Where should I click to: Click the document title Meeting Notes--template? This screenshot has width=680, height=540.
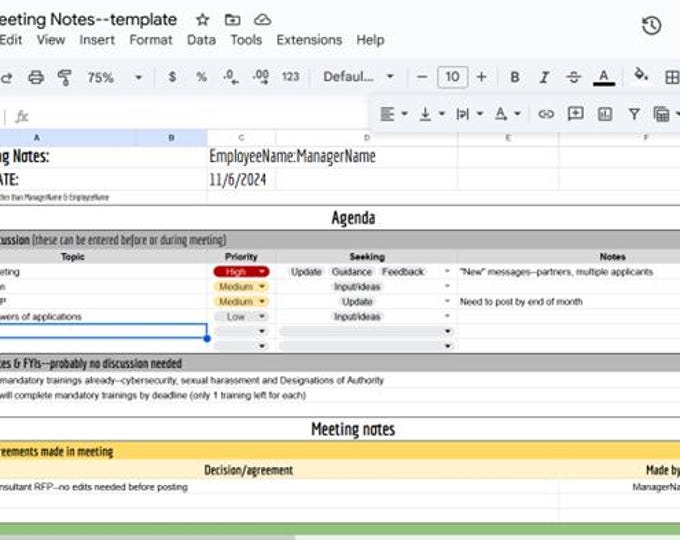click(88, 20)
